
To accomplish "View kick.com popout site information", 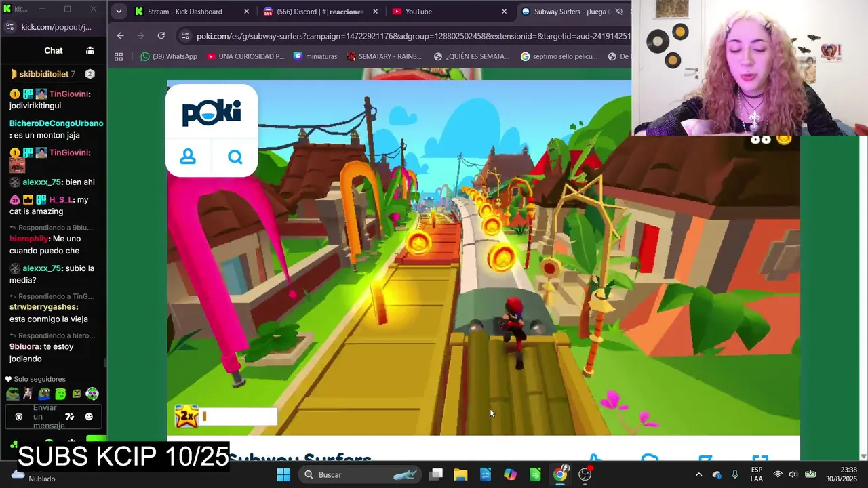I will [x=9, y=27].
